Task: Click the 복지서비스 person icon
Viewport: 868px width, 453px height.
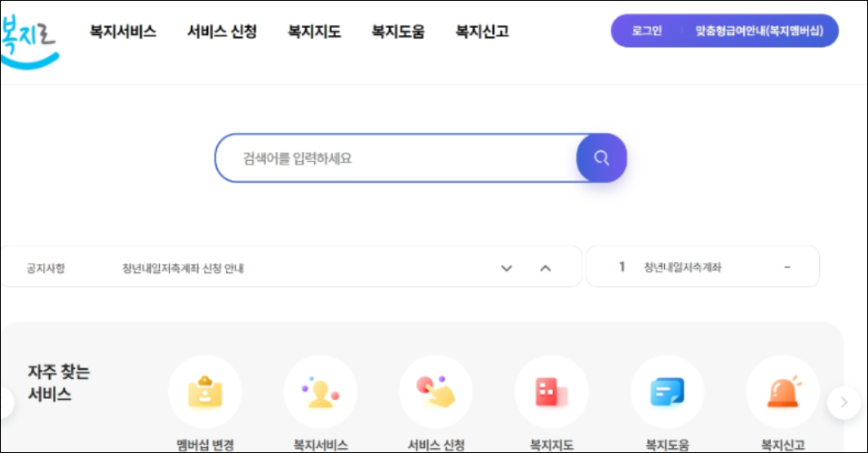Action: coord(321,392)
